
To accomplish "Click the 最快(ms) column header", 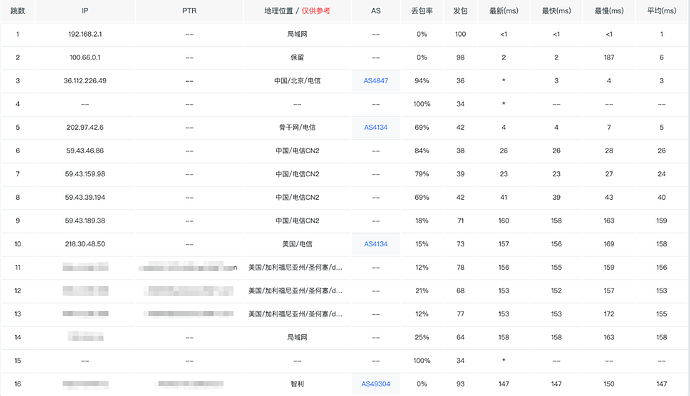I will pyautogui.click(x=557, y=11).
